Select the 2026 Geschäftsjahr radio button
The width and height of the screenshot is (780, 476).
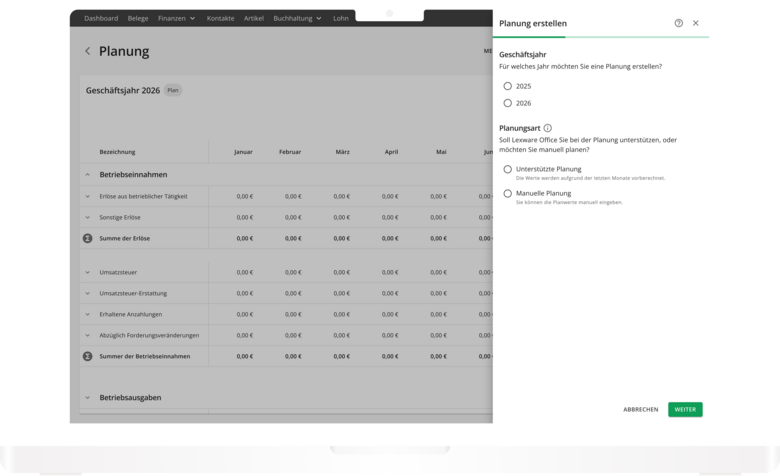point(508,103)
